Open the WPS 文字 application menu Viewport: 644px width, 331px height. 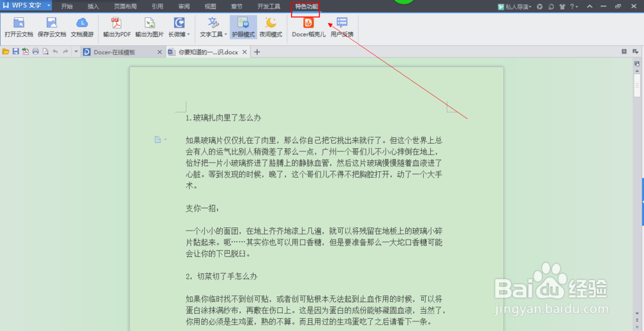coord(26,6)
